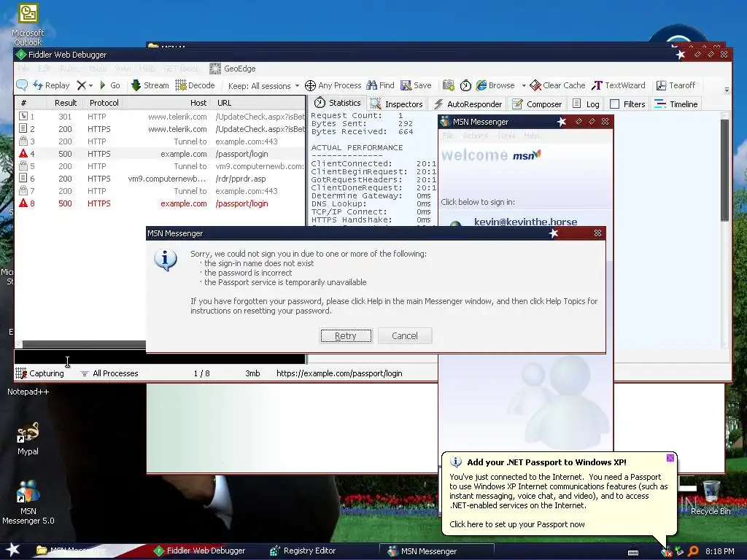Toggle Decode option in Fiddler toolbar
The height and width of the screenshot is (560, 747).
tap(195, 85)
